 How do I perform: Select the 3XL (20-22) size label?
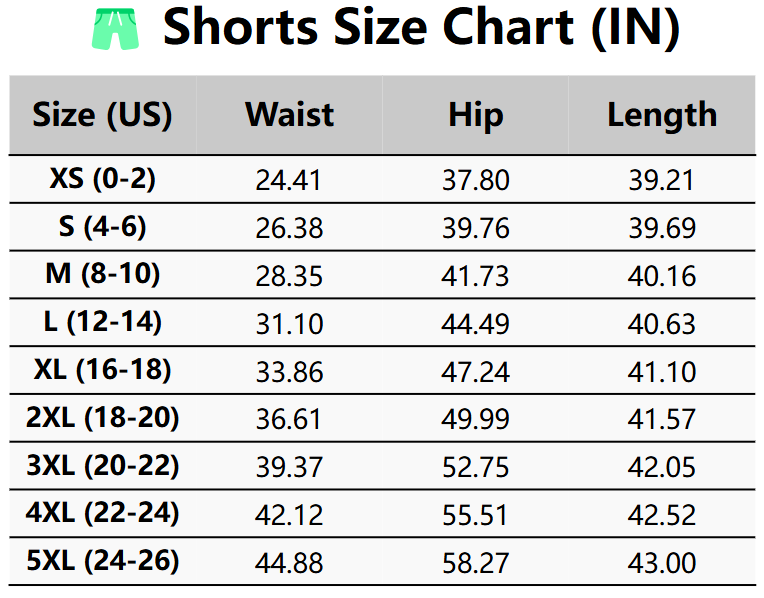102,466
